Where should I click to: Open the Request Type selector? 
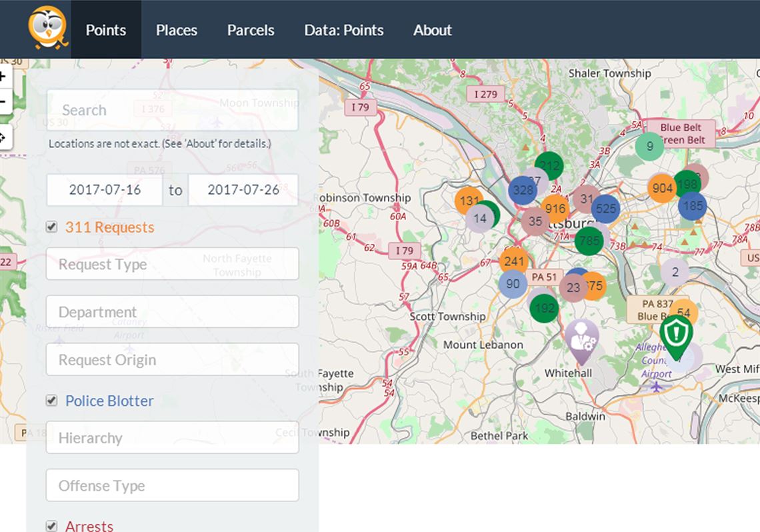172,264
